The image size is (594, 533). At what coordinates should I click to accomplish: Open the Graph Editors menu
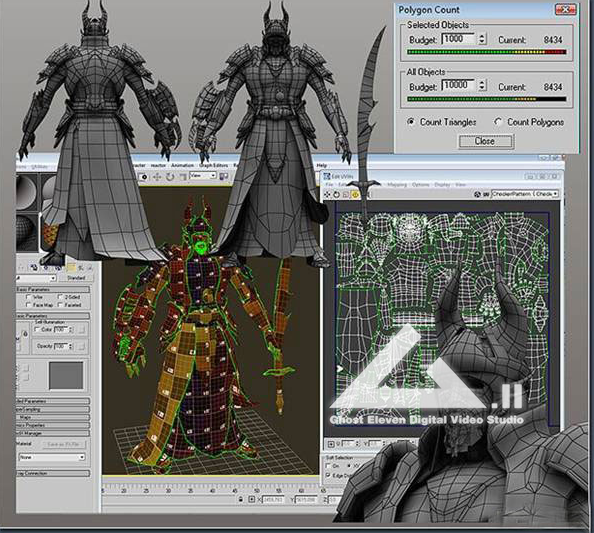tap(213, 165)
